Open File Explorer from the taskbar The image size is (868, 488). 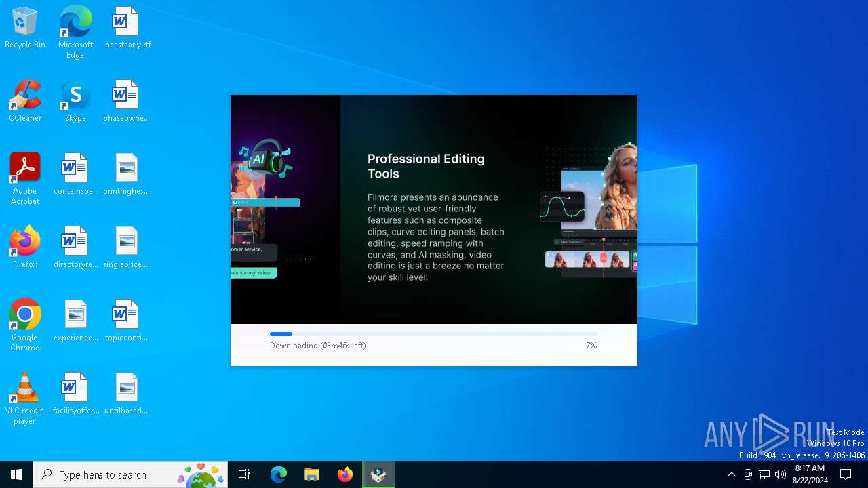coord(312,474)
